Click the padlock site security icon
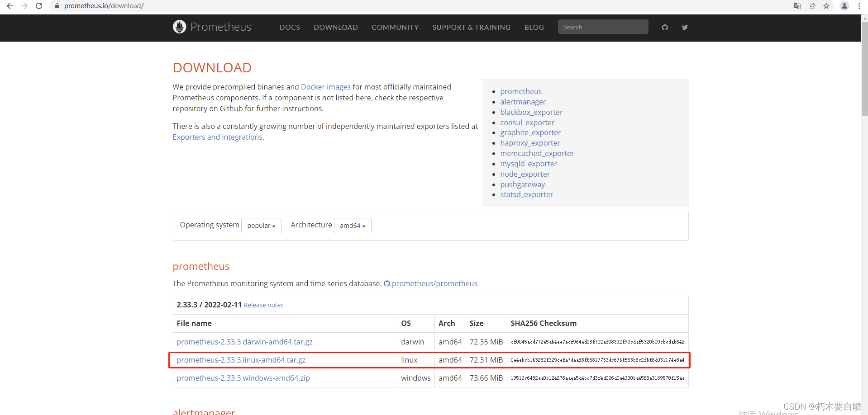This screenshot has height=415, width=868. tap(57, 6)
